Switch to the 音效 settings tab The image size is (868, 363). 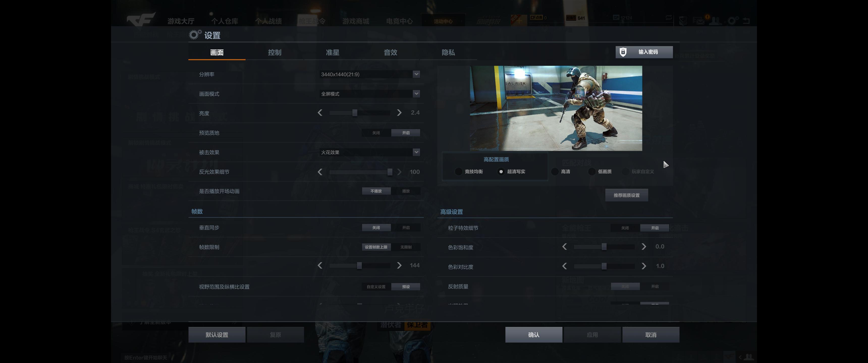coord(390,52)
